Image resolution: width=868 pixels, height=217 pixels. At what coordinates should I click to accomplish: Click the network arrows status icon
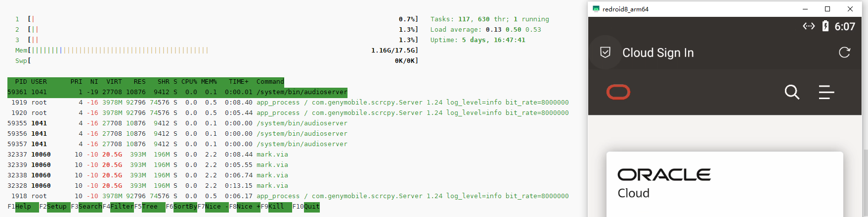(x=809, y=26)
